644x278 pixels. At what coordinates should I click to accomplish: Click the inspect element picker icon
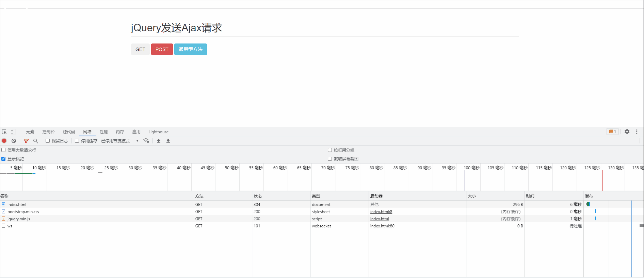(4, 132)
